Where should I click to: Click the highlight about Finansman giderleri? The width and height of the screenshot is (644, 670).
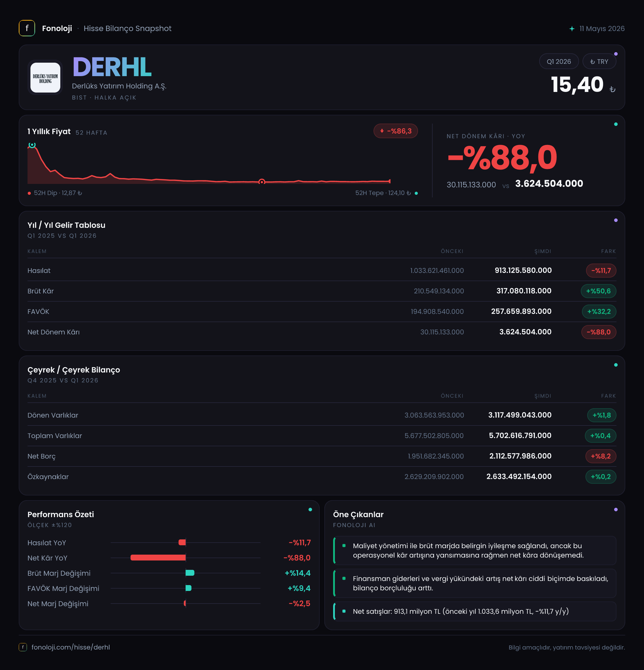click(475, 583)
